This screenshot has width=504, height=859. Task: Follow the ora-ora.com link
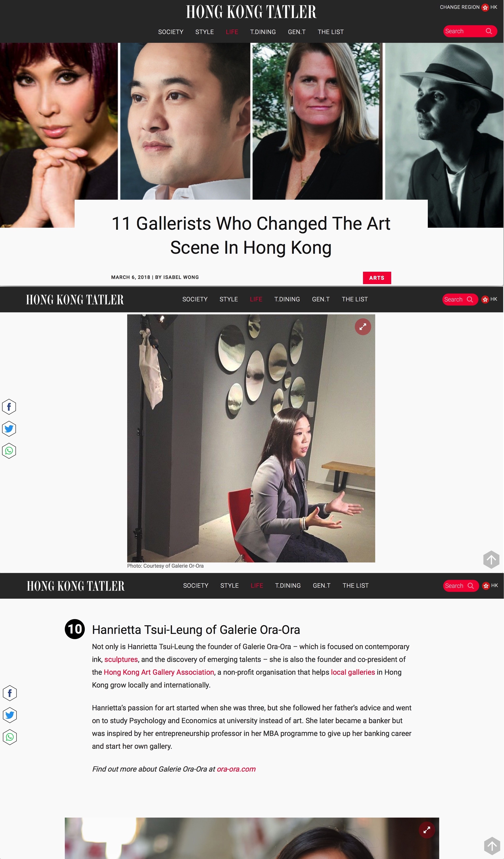coord(236,769)
